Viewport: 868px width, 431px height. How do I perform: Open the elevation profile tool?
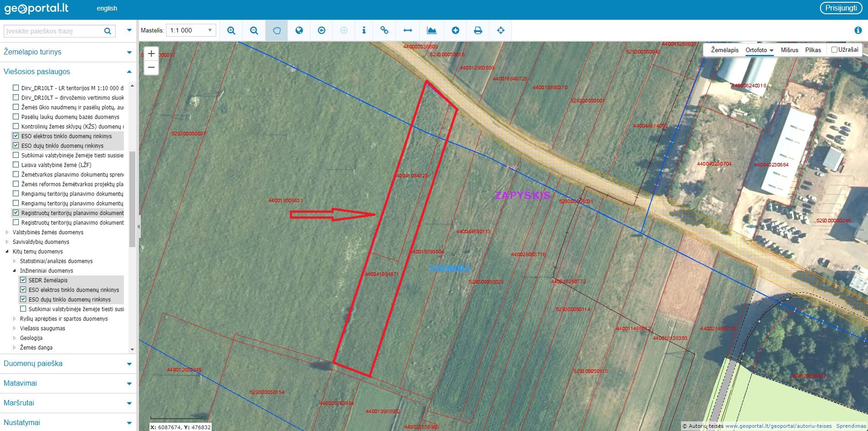tap(431, 31)
